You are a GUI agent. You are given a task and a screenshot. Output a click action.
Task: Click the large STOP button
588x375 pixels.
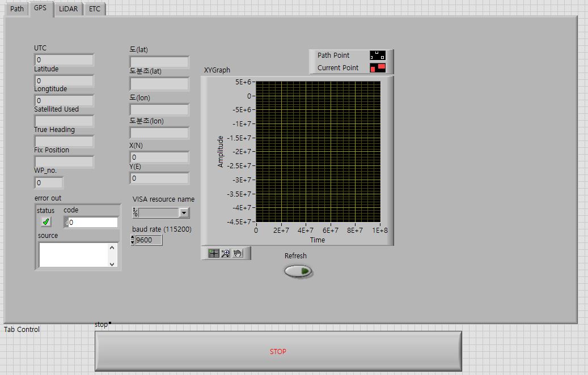click(278, 351)
